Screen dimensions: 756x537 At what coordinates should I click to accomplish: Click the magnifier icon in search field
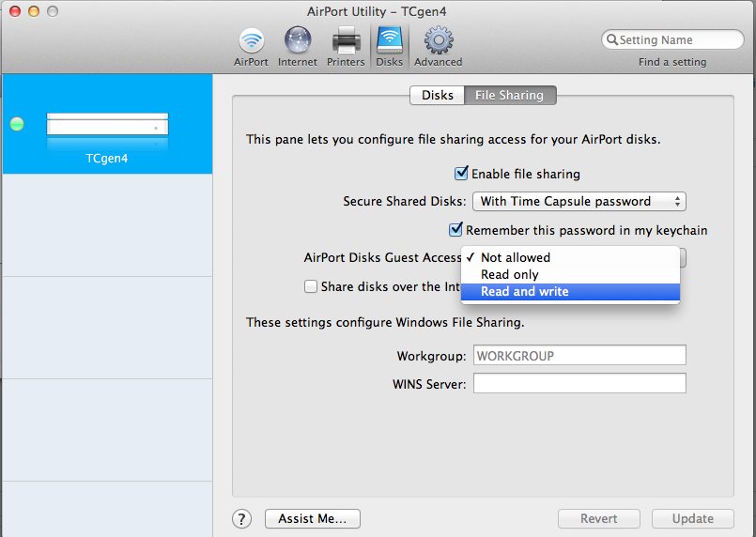[611, 39]
